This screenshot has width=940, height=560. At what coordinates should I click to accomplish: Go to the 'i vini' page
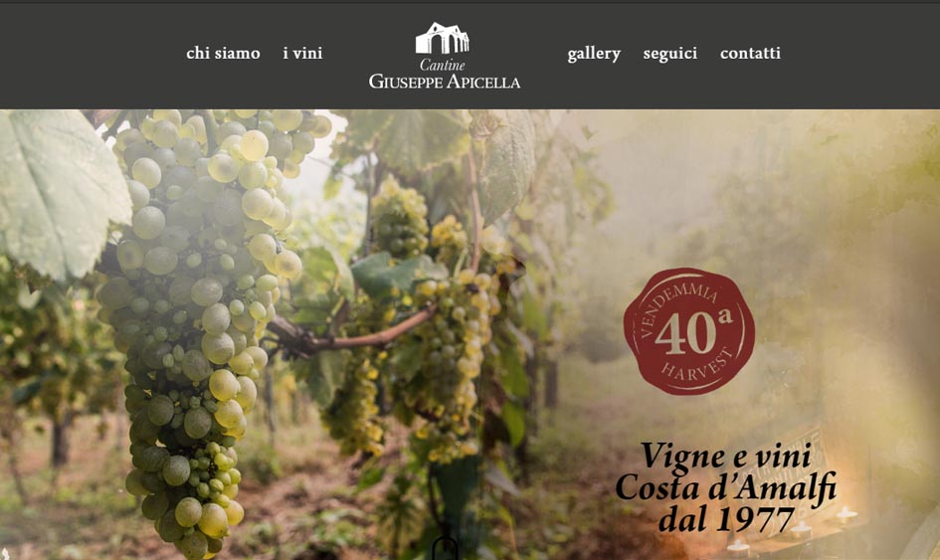click(x=302, y=54)
